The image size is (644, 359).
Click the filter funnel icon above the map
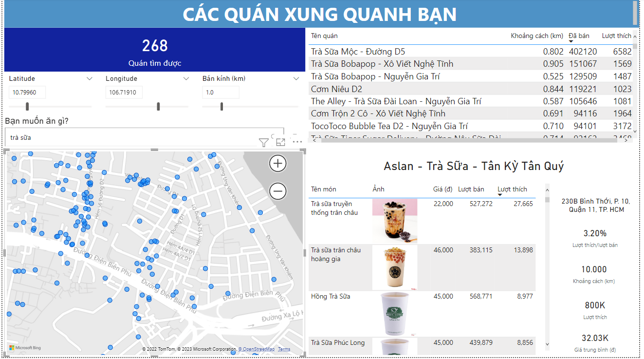tap(263, 142)
